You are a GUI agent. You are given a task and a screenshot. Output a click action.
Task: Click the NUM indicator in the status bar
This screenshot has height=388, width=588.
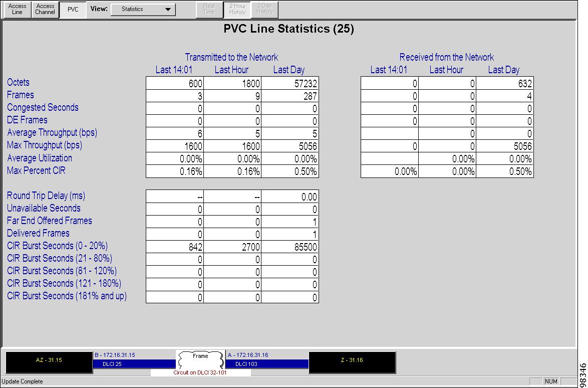pos(551,381)
